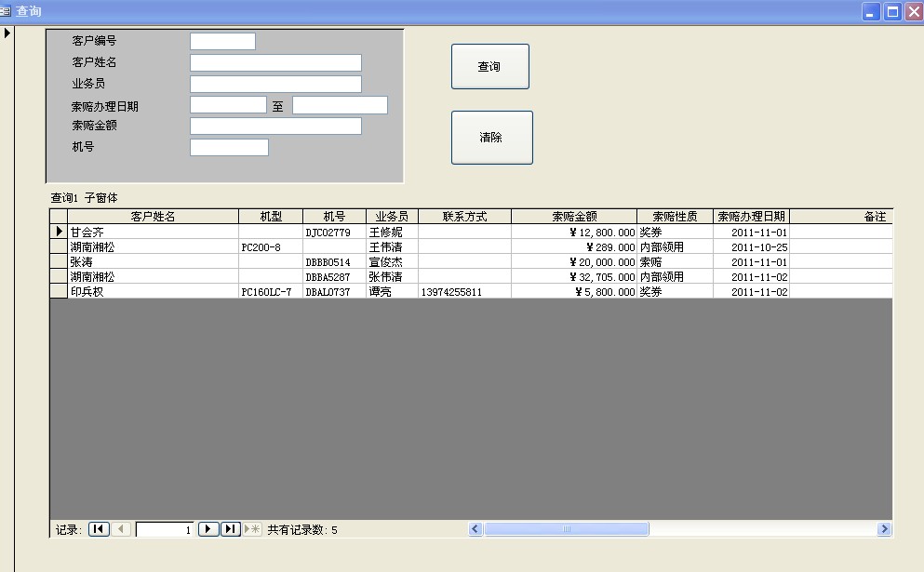Click the horizontal scrollbar thumb
This screenshot has width=924, height=572.
[567, 529]
